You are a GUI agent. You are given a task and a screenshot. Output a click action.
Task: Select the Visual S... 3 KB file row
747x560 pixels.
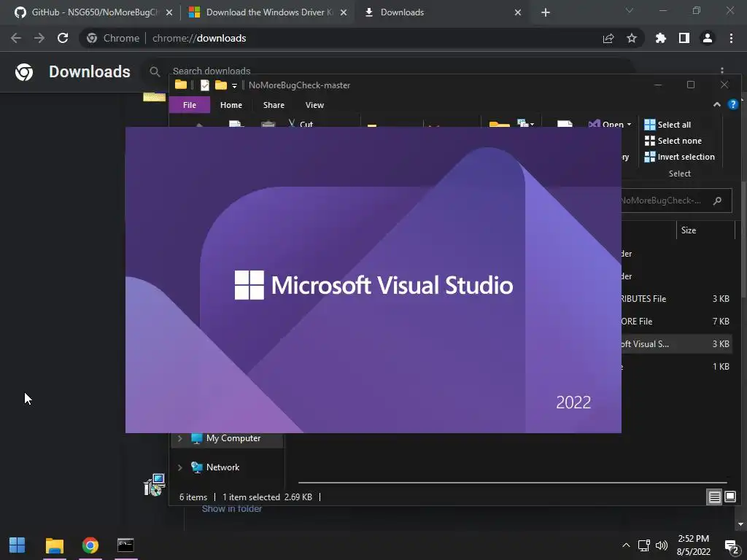click(x=676, y=344)
